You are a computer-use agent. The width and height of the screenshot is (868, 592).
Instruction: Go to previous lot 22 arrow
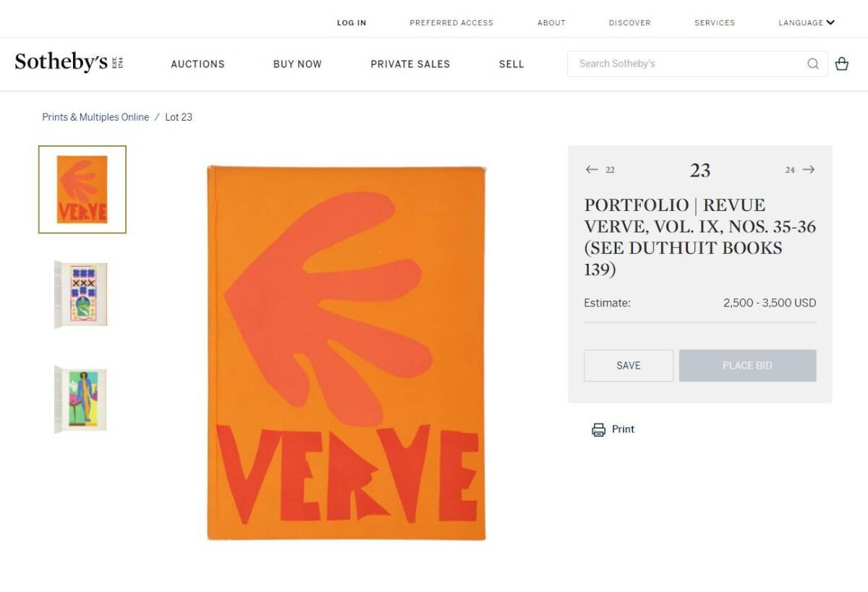[x=592, y=170]
